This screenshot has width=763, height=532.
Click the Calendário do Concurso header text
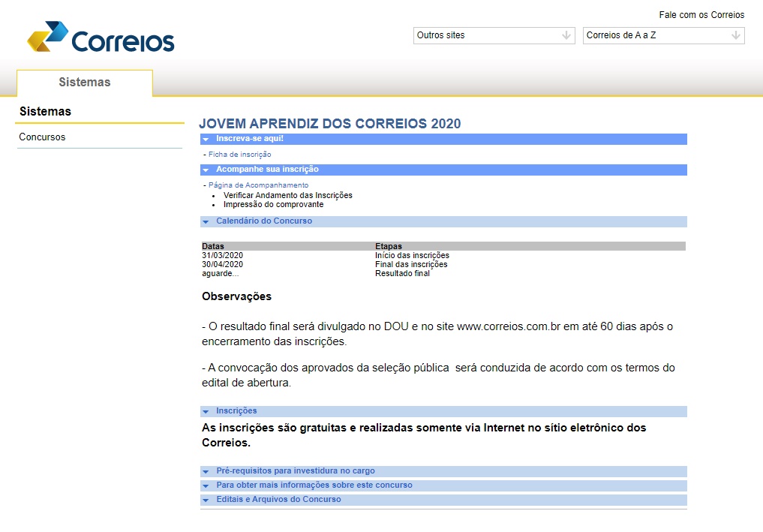[264, 221]
